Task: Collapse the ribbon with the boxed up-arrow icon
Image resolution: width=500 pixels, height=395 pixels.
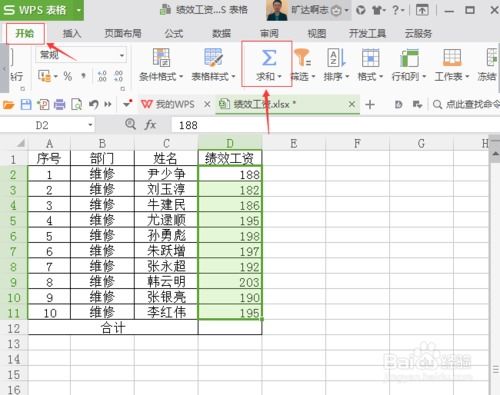Action: point(422,10)
